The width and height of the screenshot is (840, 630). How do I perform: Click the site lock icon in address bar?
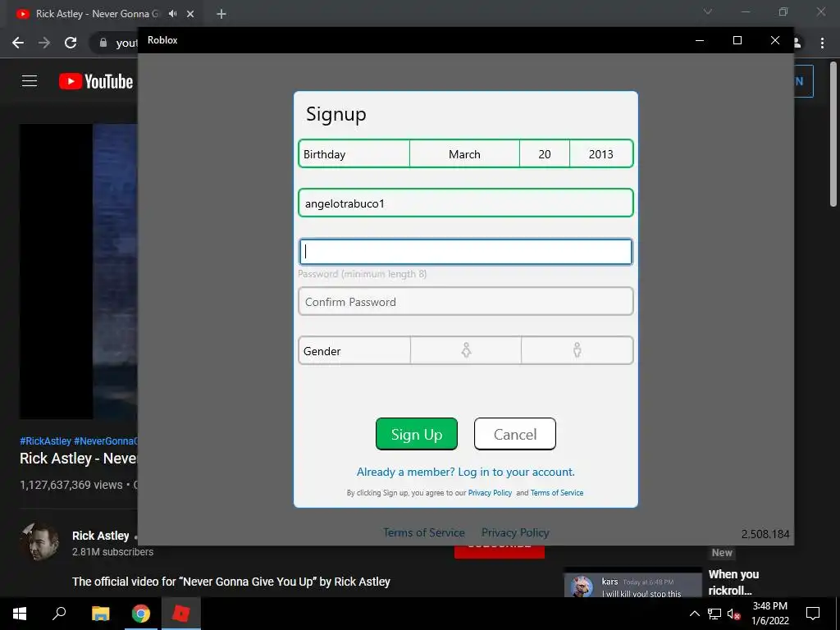pos(103,43)
